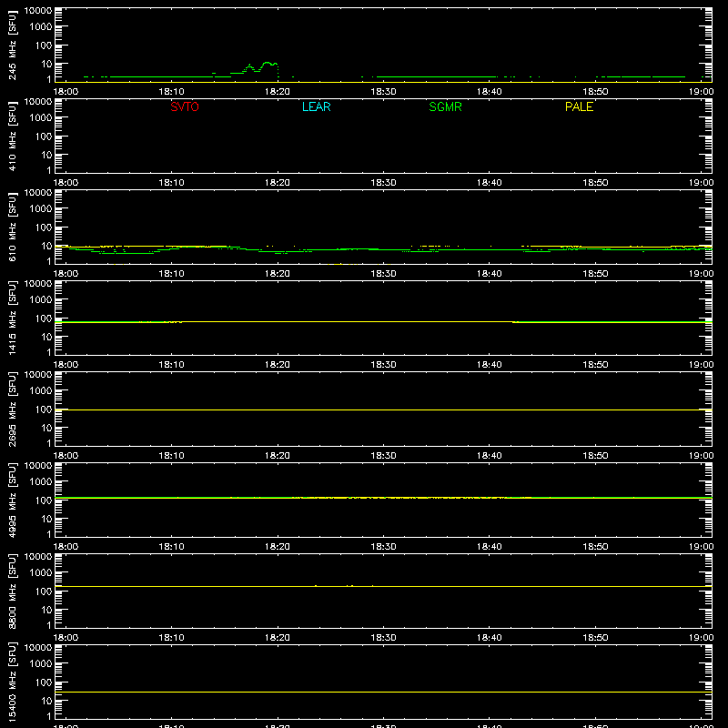Select the 2695 MHz [SFU] axis title
Image resolution: width=728 pixels, height=728 pixels.
click(x=12, y=409)
